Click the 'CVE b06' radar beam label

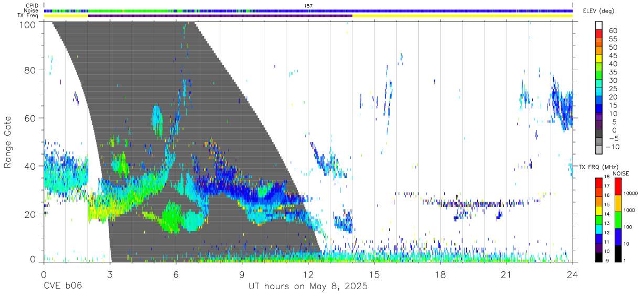tap(62, 287)
